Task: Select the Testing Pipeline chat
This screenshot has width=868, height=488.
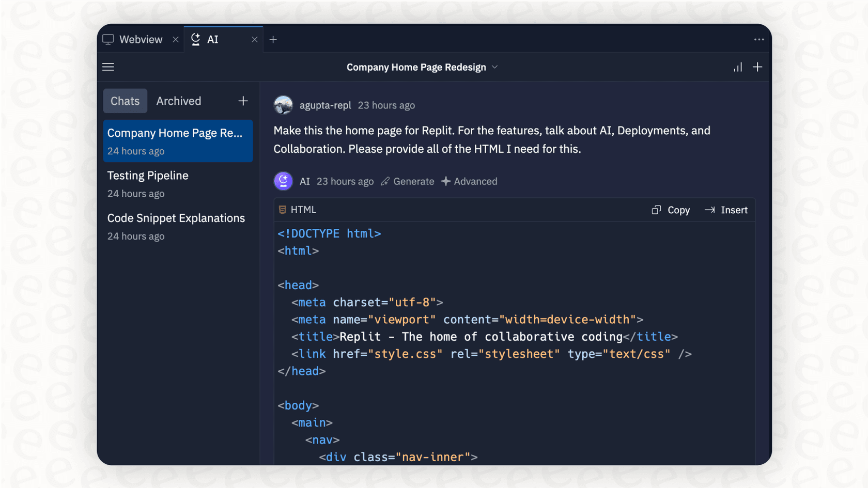Action: [x=147, y=176]
